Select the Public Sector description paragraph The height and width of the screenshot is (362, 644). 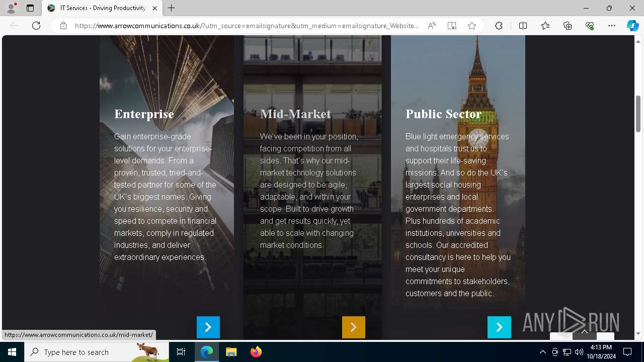coord(458,215)
